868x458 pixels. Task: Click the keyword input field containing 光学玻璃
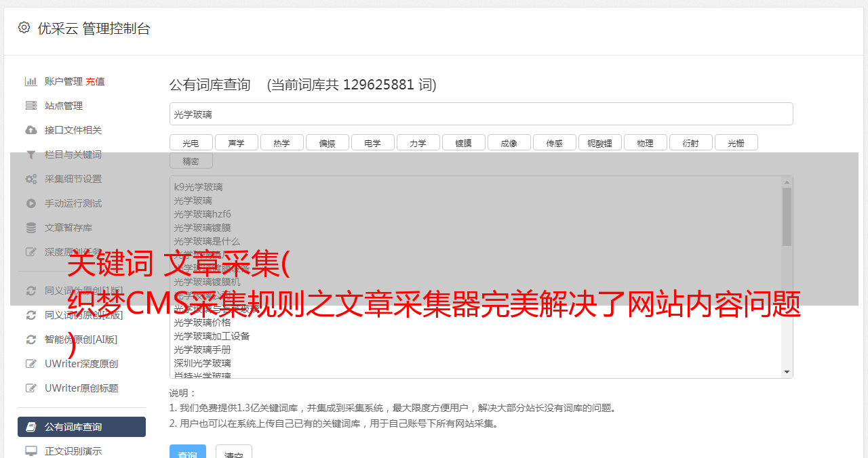(x=481, y=114)
